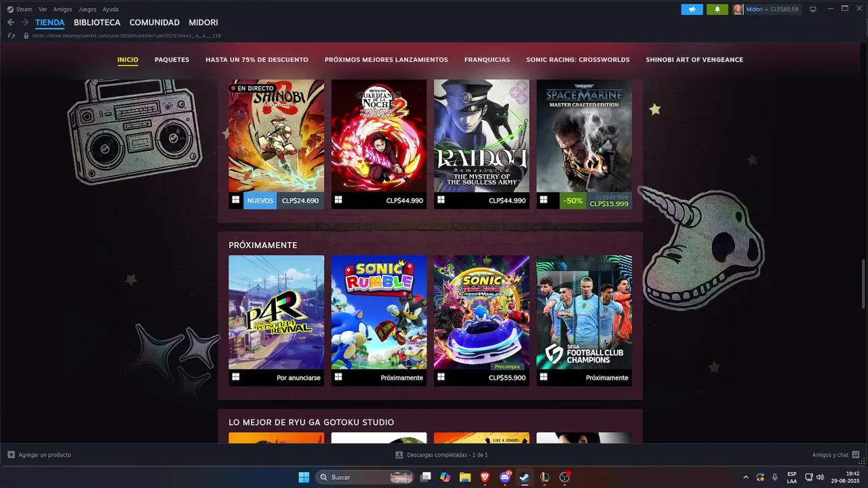Click Midori's profile avatar
This screenshot has height=488, width=868.
738,9
